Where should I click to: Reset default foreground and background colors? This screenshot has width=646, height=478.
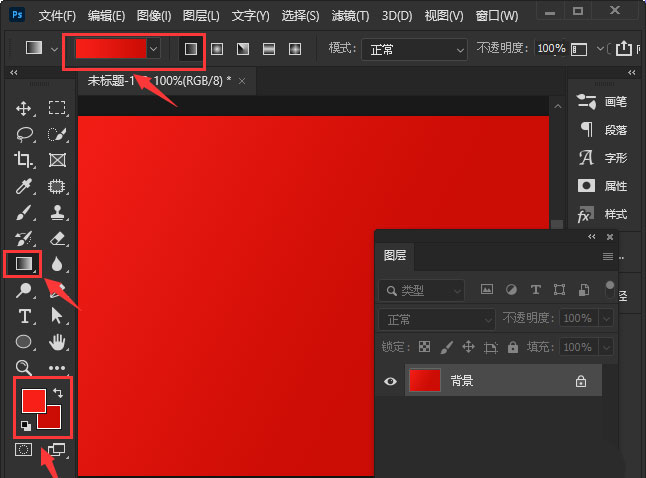pos(26,426)
